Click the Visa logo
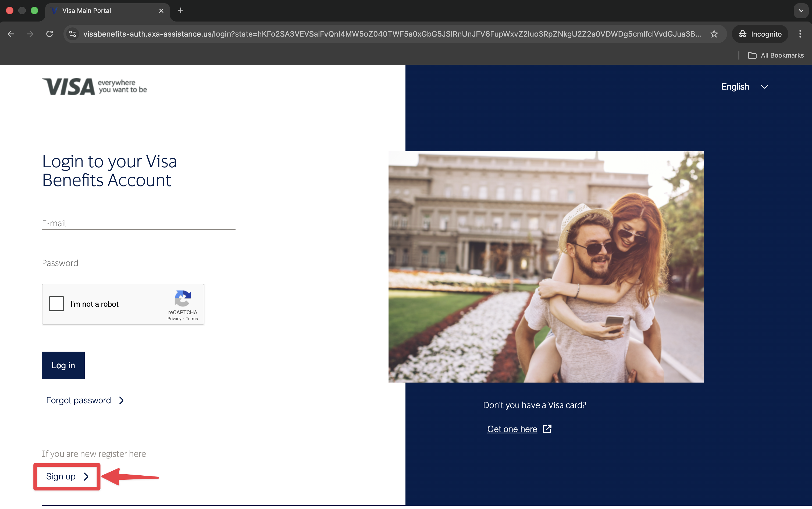The width and height of the screenshot is (812, 509). (94, 87)
